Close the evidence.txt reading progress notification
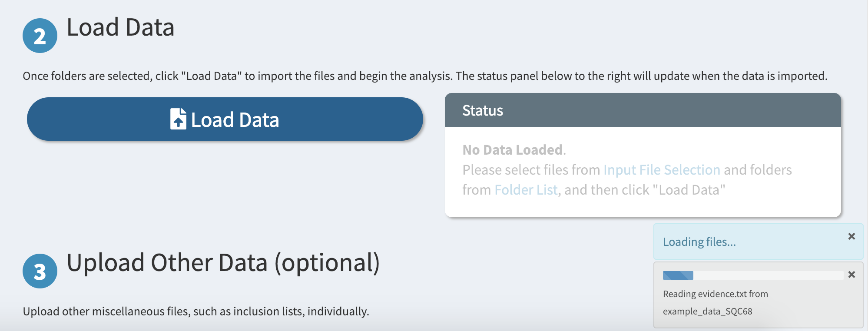The image size is (868, 331). (851, 275)
